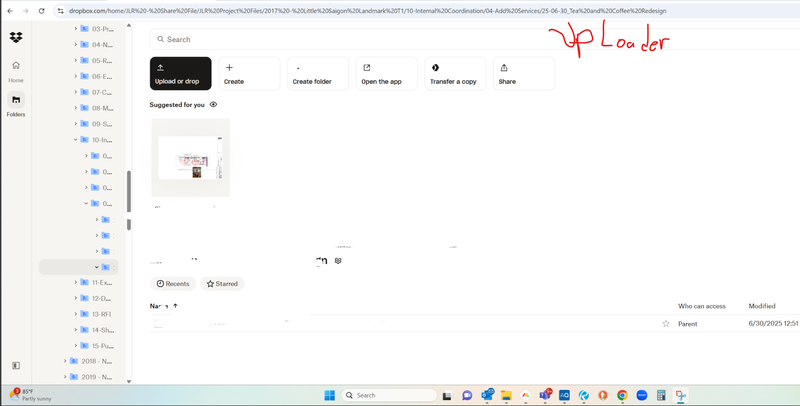This screenshot has width=800, height=406.
Task: Expand the 13-RFI folder chevron
Action: (76, 314)
